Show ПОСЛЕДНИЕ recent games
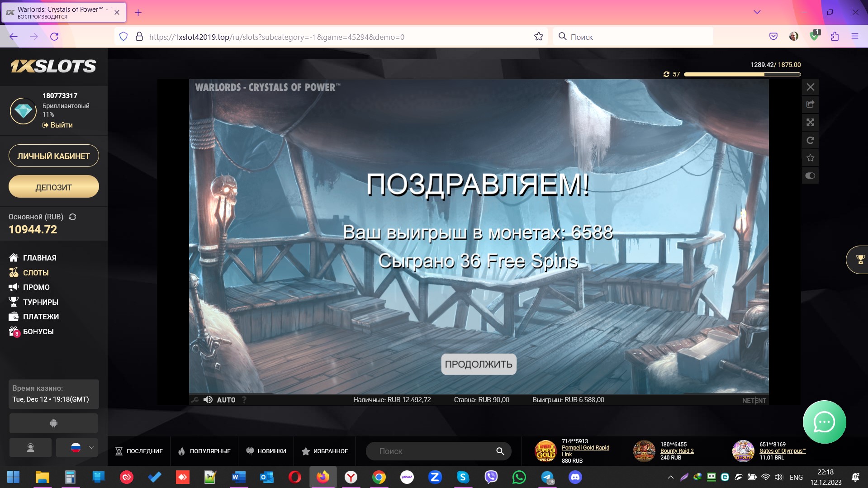This screenshot has height=488, width=868. (x=139, y=451)
